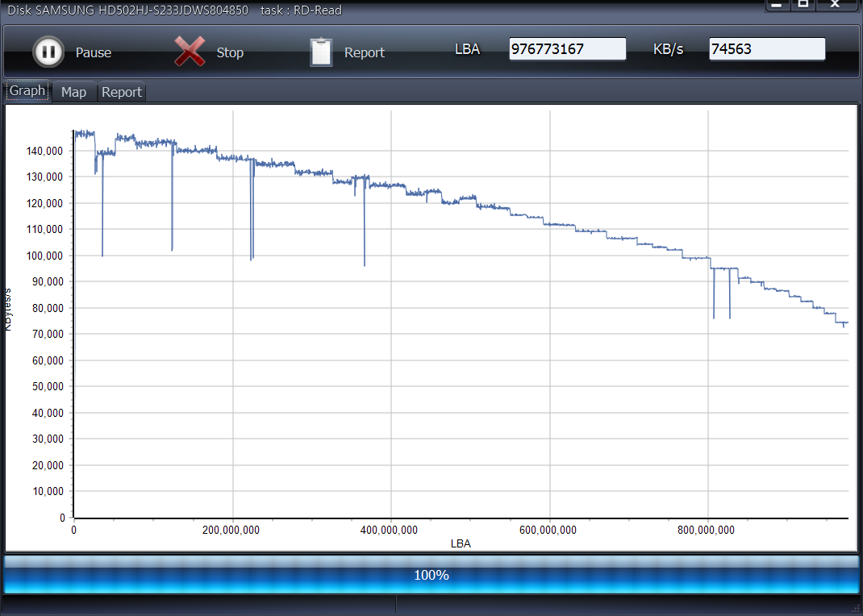This screenshot has height=616, width=863.
Task: Open the Report tab below toolbar
Action: point(122,92)
